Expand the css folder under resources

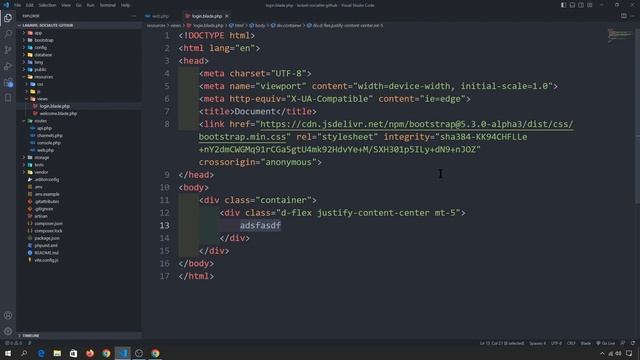[x=40, y=84]
